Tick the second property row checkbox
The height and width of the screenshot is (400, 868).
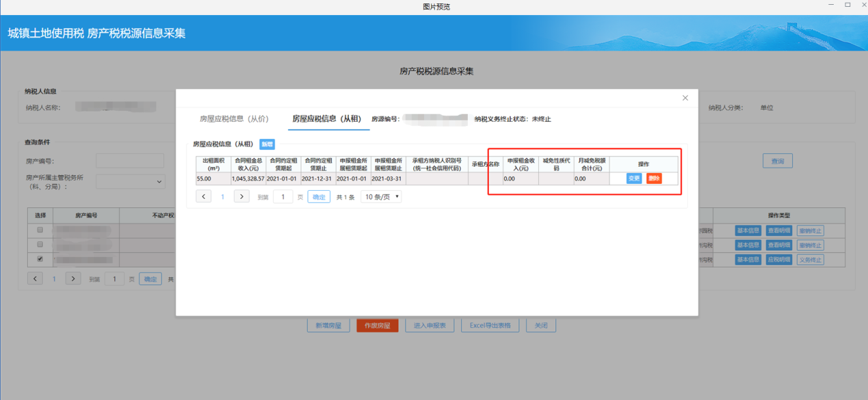point(40,244)
